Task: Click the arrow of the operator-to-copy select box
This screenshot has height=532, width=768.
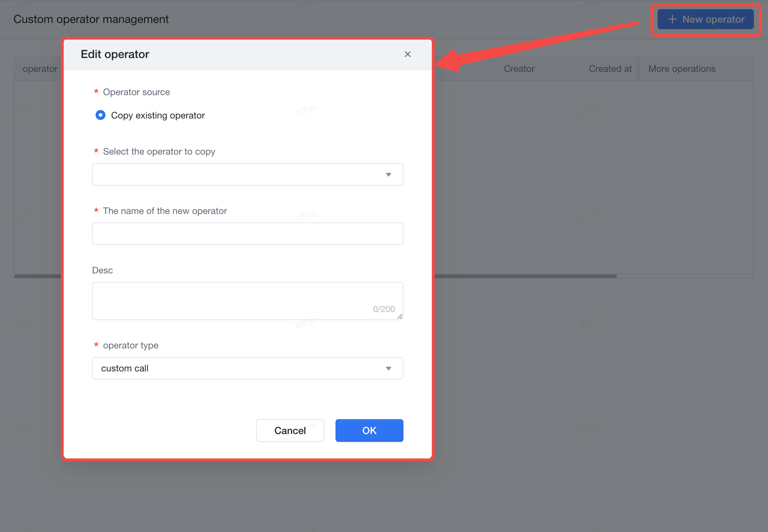Action: (388, 175)
